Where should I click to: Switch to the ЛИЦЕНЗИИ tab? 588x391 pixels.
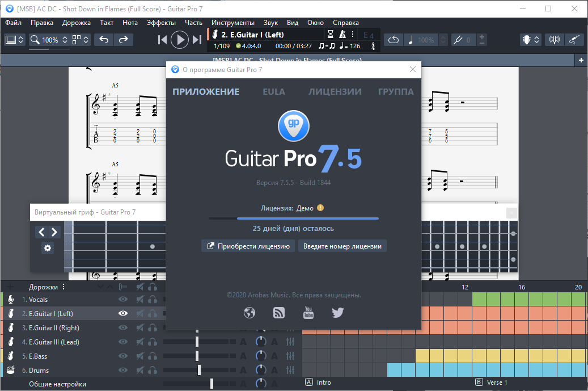pyautogui.click(x=335, y=92)
